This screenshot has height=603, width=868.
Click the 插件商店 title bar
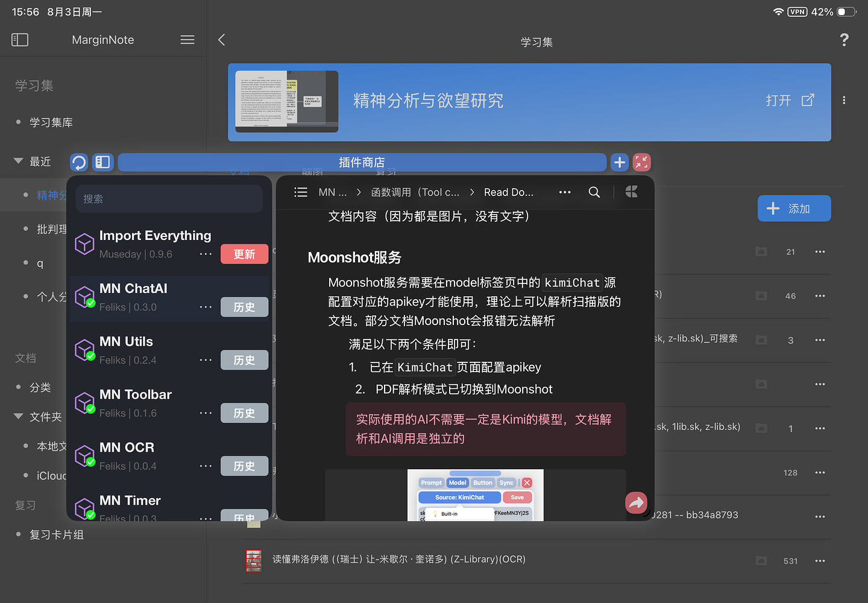[x=362, y=162]
